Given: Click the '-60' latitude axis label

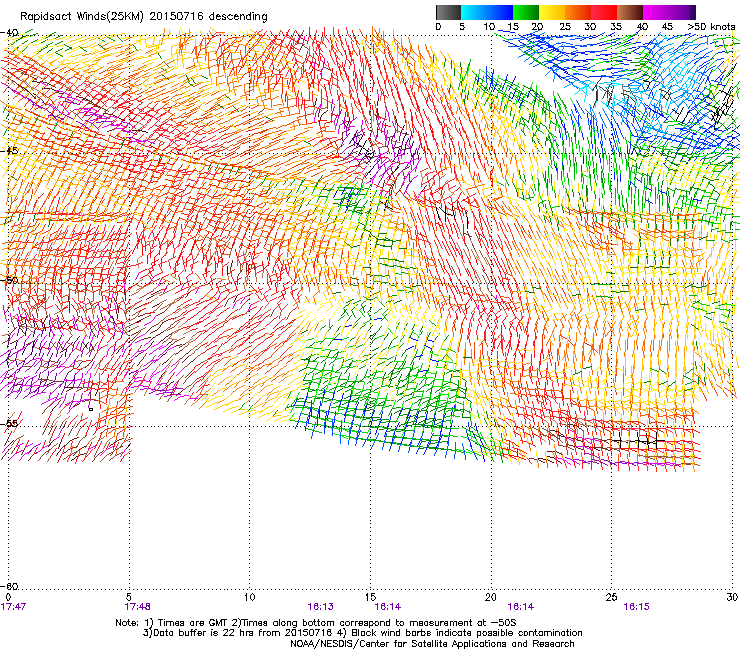Looking at the screenshot, I should 9,586.
